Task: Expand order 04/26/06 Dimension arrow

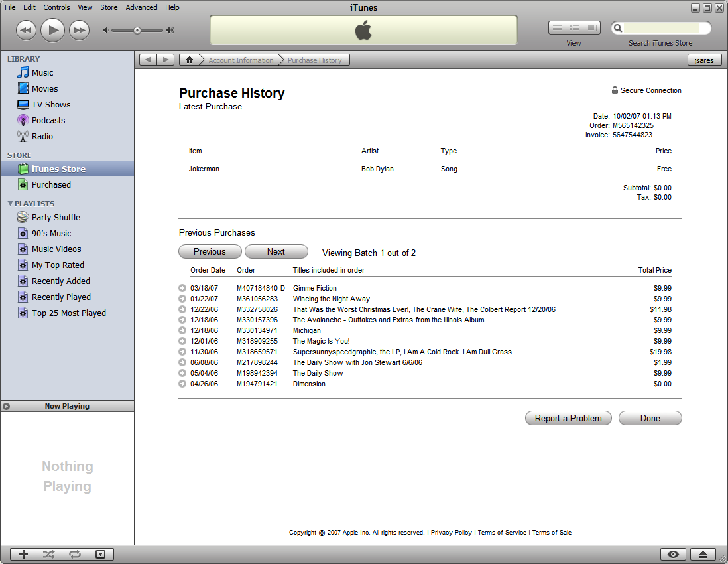Action: (182, 384)
